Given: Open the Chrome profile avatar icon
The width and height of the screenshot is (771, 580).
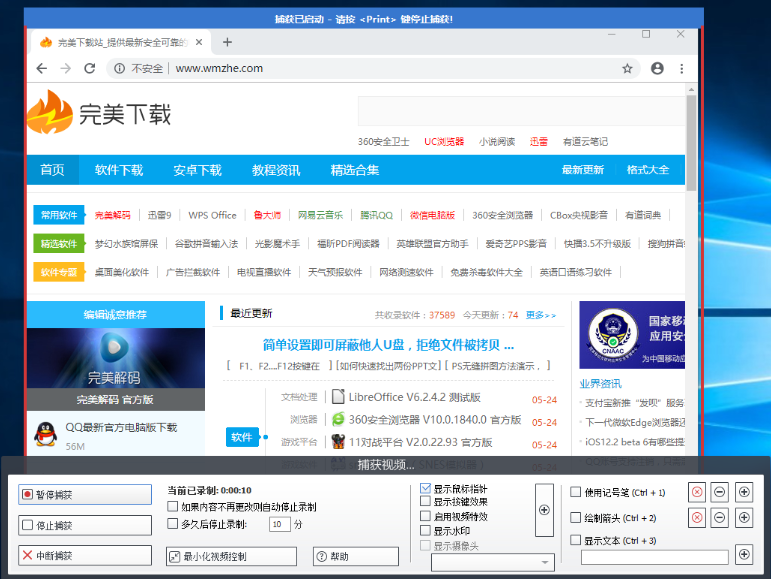Looking at the screenshot, I should click(x=657, y=69).
